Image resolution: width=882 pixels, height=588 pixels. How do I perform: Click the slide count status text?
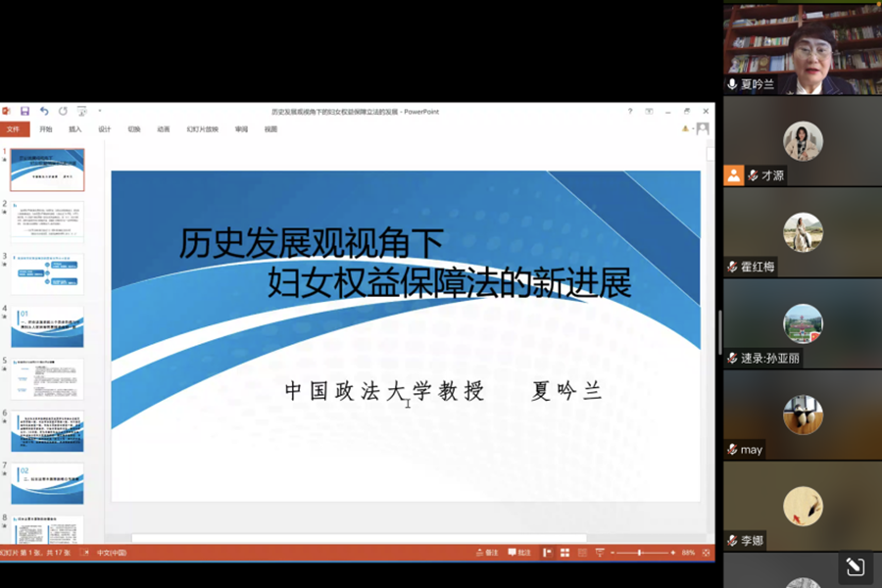(x=35, y=553)
